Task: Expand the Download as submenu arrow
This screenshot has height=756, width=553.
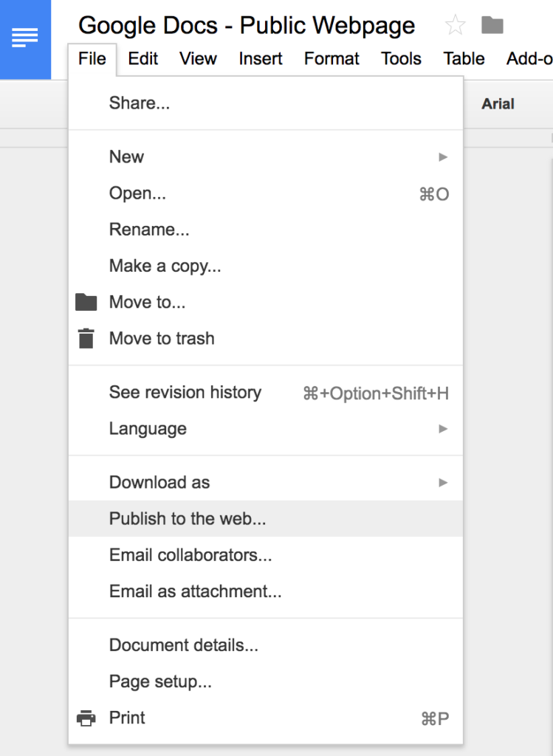Action: point(443,482)
